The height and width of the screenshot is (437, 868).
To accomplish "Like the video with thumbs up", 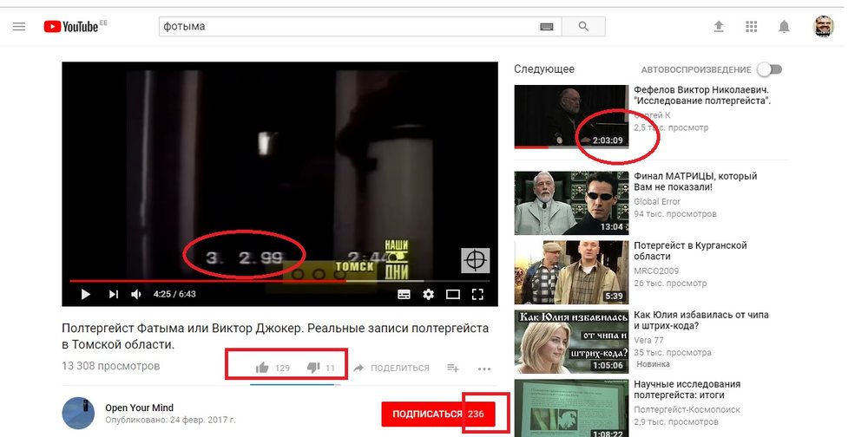I will tap(262, 368).
